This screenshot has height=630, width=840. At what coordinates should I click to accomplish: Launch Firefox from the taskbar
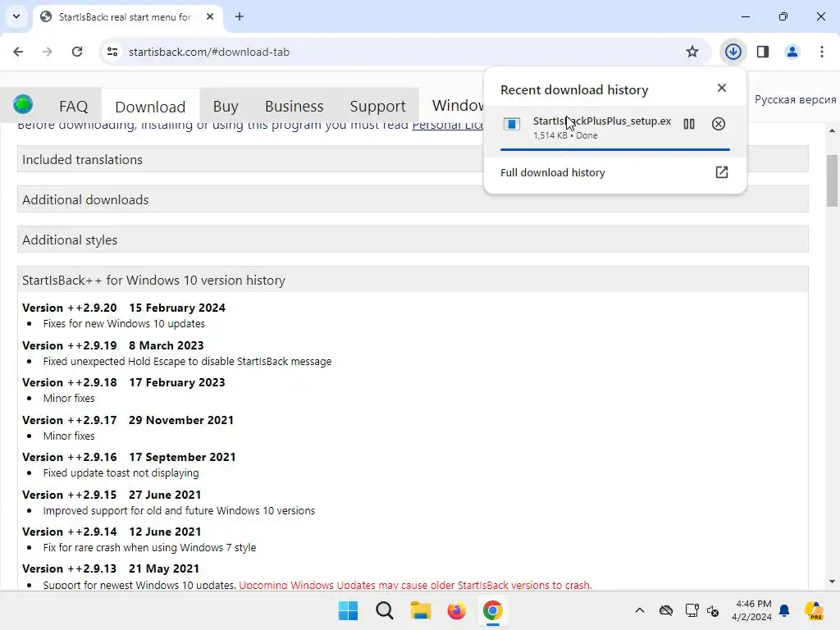click(456, 610)
